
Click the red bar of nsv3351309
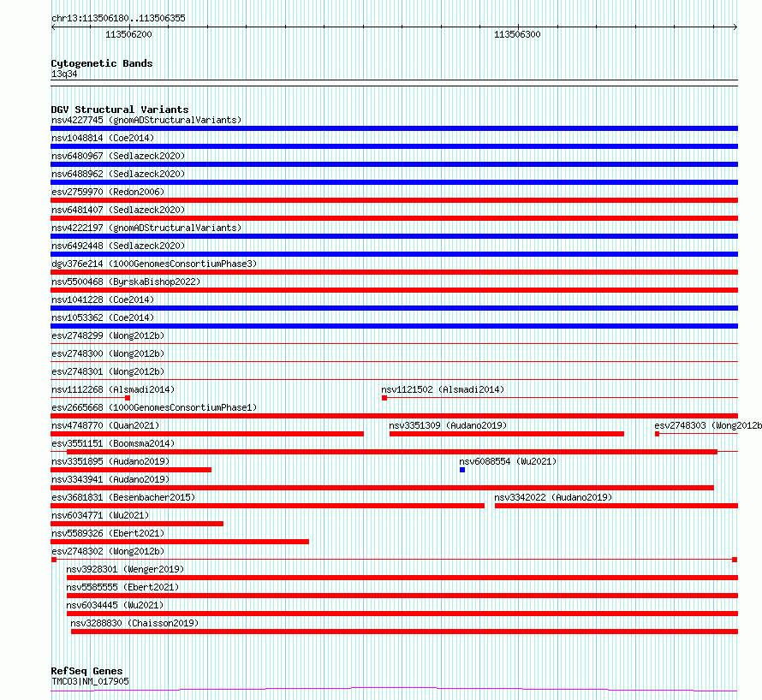(507, 434)
